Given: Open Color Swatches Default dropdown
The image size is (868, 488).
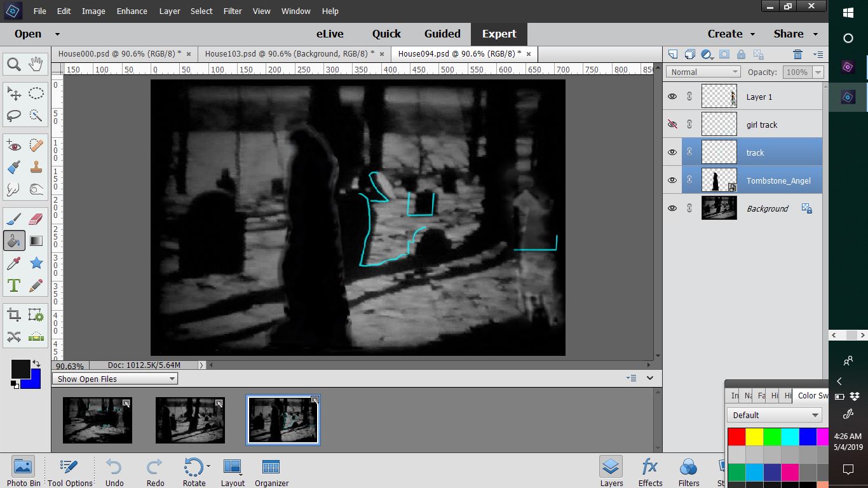Looking at the screenshot, I should [775, 415].
